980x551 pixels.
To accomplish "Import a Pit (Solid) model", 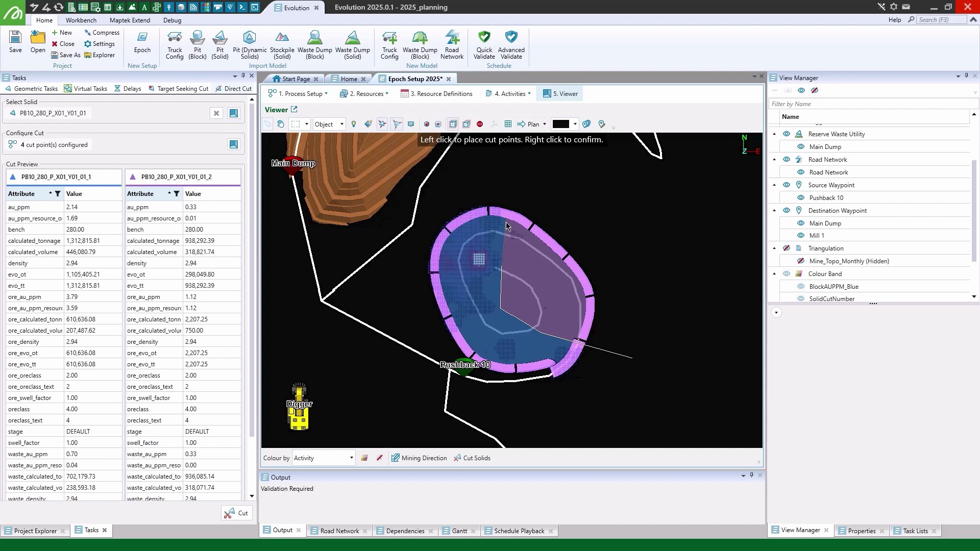I will point(220,45).
